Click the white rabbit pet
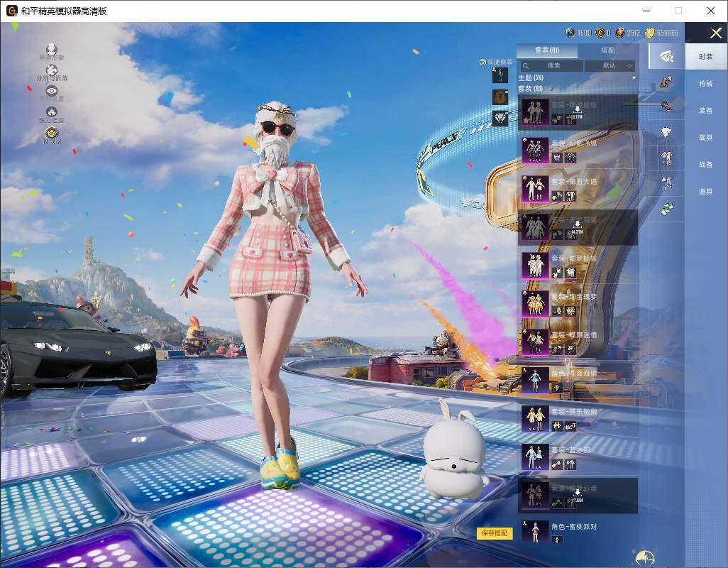Screen dimensions: 728x568 click(453, 451)
